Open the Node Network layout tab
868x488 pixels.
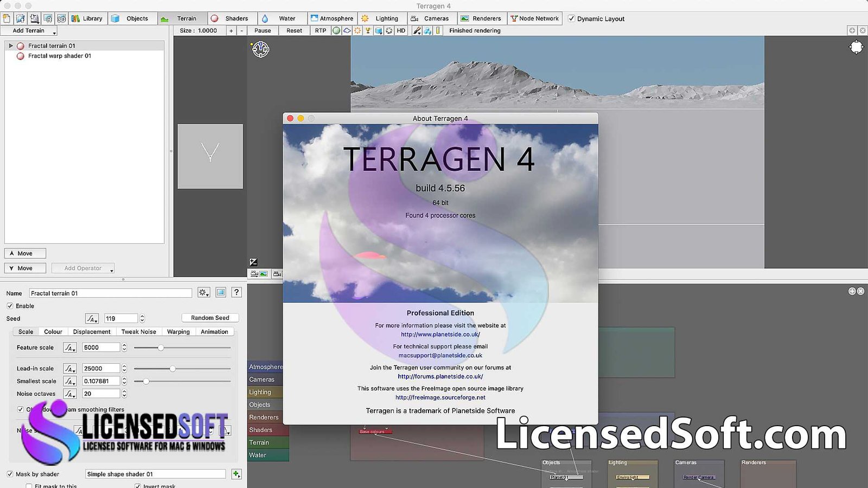[535, 18]
